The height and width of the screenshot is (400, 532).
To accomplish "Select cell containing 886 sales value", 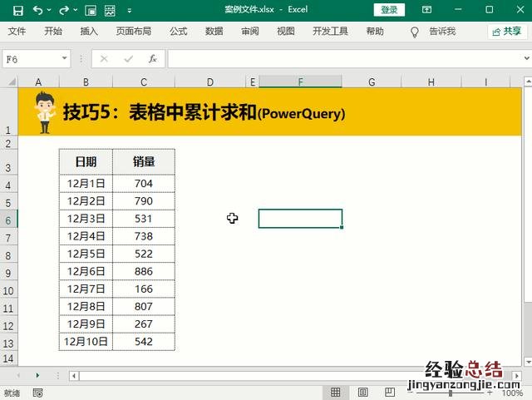I will (x=144, y=271).
